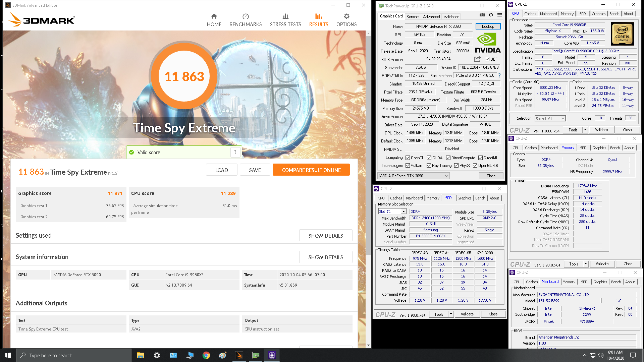This screenshot has width=644, height=362.
Task: Open File Explorer from taskbar
Action: point(140,355)
